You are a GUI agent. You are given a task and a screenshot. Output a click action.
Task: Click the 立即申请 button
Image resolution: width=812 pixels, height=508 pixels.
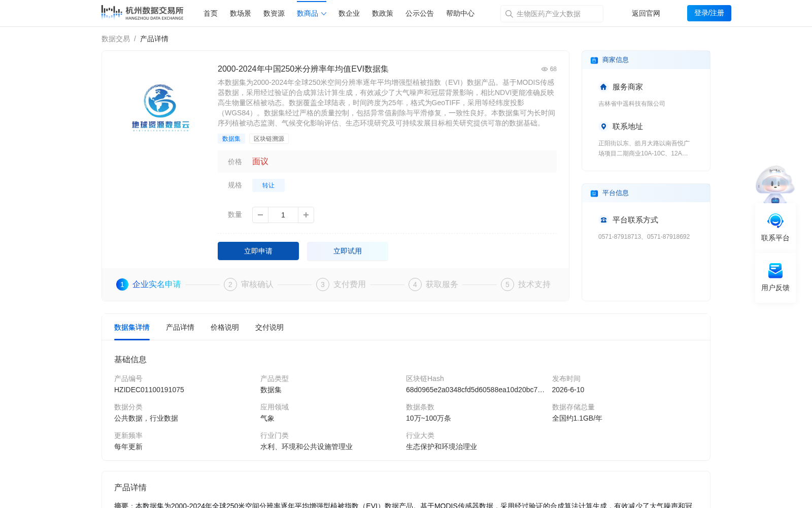pos(258,251)
